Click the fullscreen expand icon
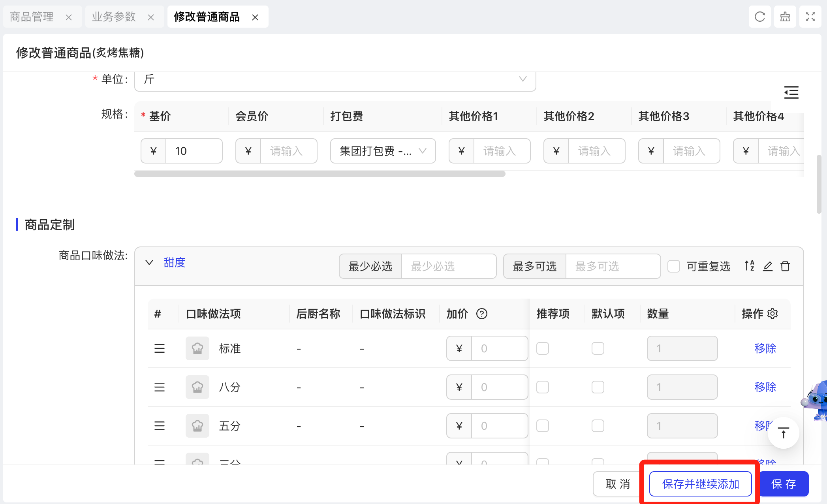This screenshot has width=827, height=504. click(x=810, y=17)
